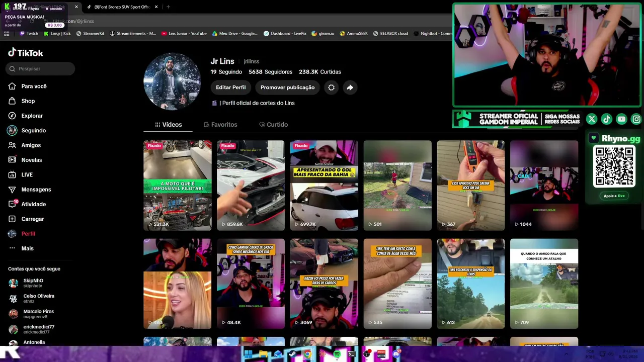
Task: Open the Dashboard - LivePix bookmark
Action: 285,34
